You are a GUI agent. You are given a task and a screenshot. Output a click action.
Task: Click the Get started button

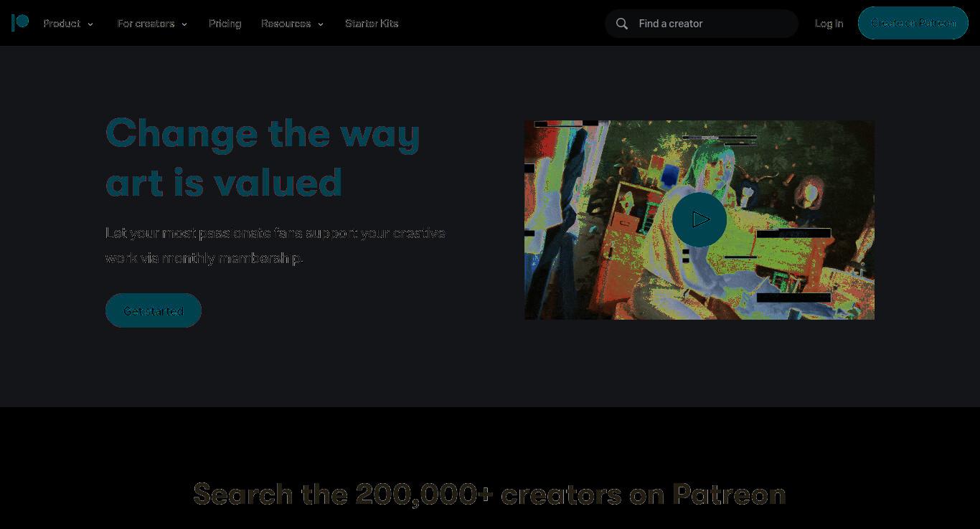point(154,310)
